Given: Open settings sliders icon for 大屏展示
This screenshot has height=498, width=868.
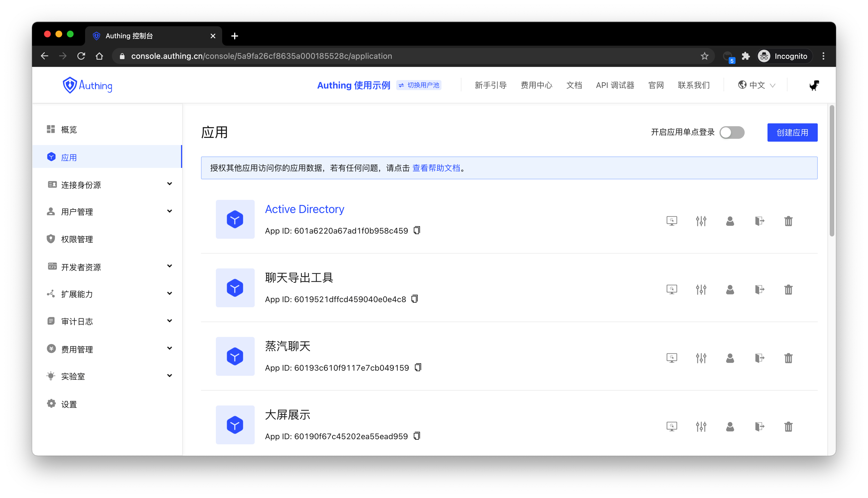Looking at the screenshot, I should pyautogui.click(x=701, y=427).
